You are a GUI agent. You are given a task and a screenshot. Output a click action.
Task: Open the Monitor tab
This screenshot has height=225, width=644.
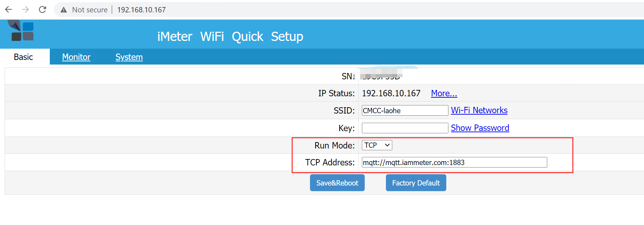click(x=76, y=57)
